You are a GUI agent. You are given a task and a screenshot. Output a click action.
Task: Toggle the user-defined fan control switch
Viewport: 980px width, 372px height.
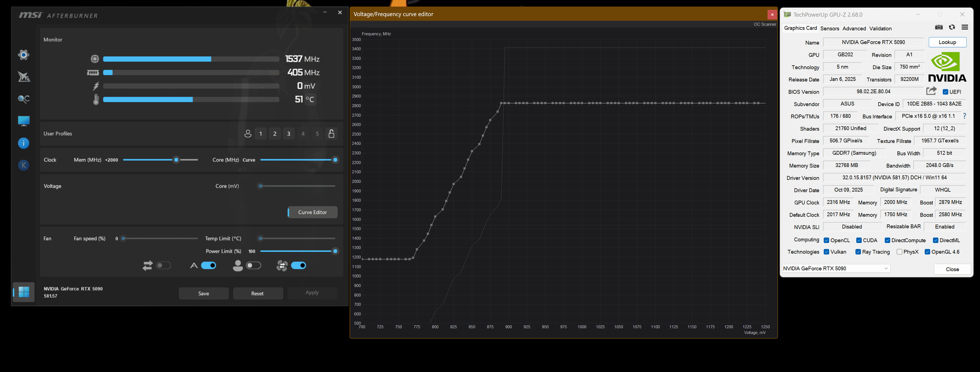[254, 266]
